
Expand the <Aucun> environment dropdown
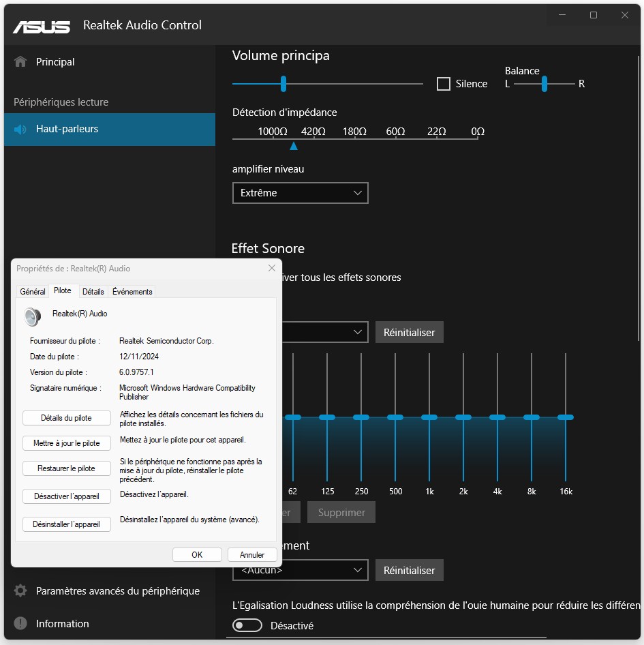(x=300, y=570)
